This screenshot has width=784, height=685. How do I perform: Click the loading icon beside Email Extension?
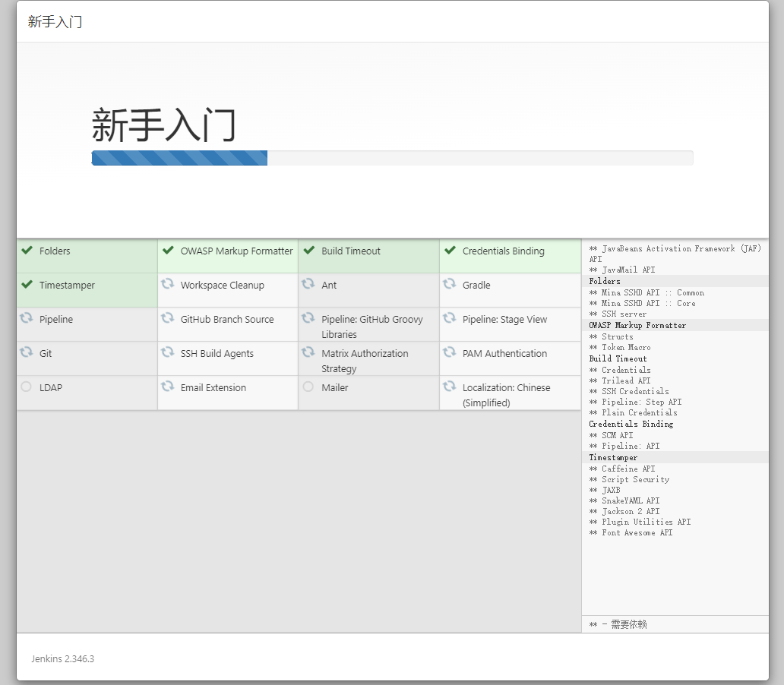pyautogui.click(x=167, y=387)
